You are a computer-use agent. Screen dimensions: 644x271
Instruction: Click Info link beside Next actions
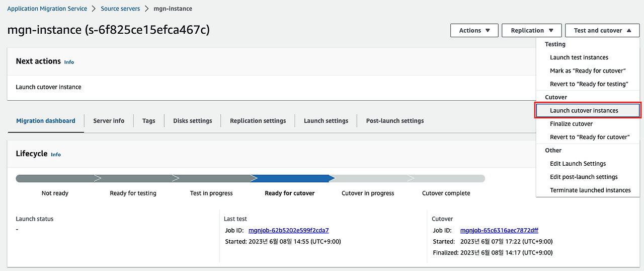(x=69, y=62)
